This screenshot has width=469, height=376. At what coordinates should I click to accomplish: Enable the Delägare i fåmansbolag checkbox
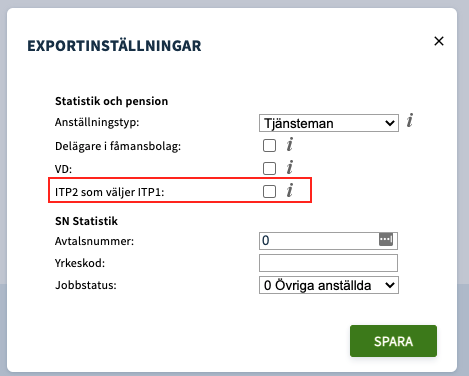coord(269,146)
